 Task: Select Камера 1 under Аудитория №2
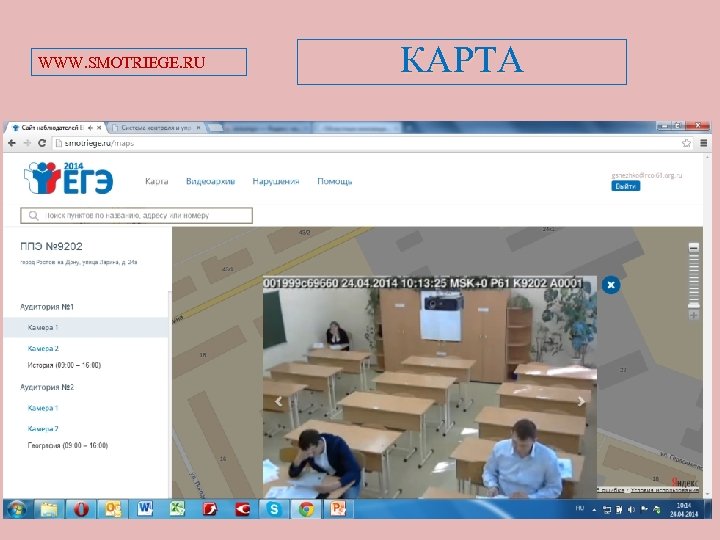(x=43, y=408)
